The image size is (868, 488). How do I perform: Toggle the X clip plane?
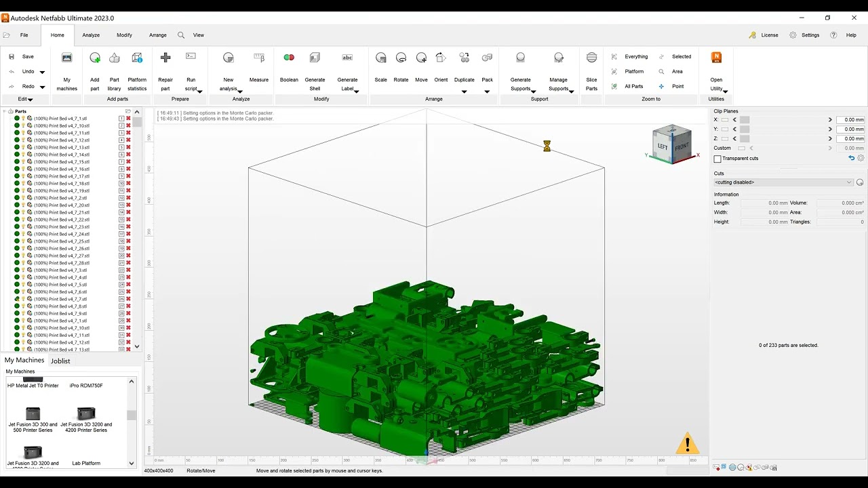[x=724, y=120]
